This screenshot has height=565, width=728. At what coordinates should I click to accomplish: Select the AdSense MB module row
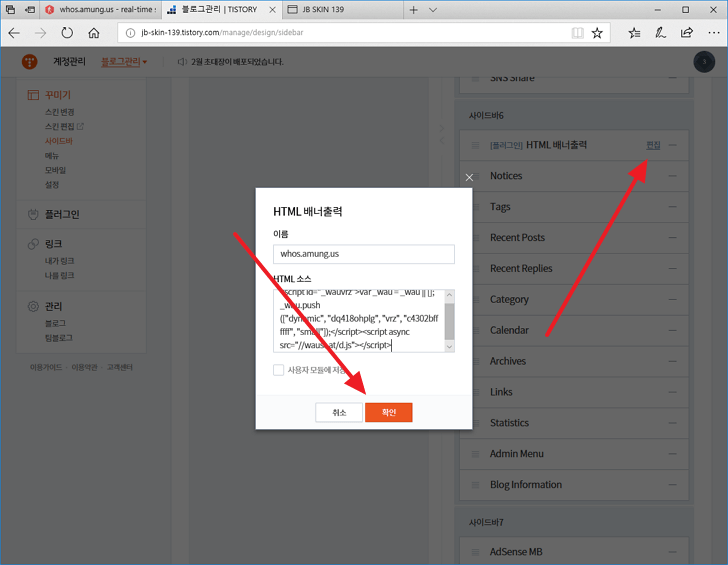pos(574,552)
